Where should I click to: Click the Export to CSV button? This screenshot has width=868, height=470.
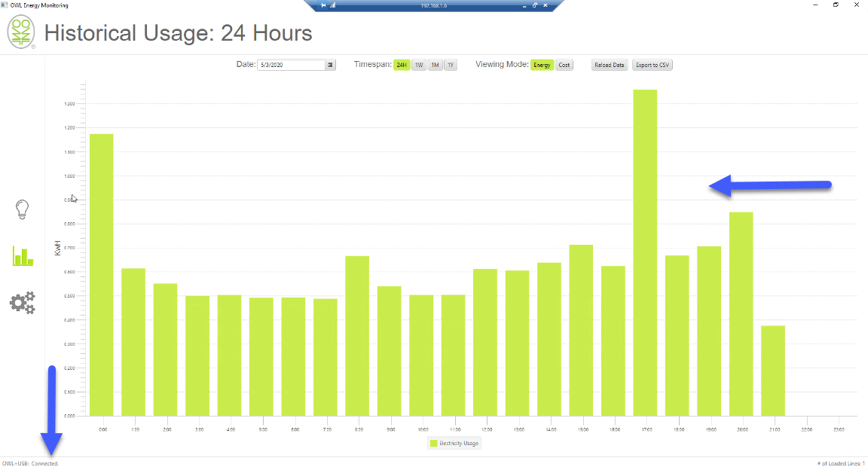click(x=653, y=65)
